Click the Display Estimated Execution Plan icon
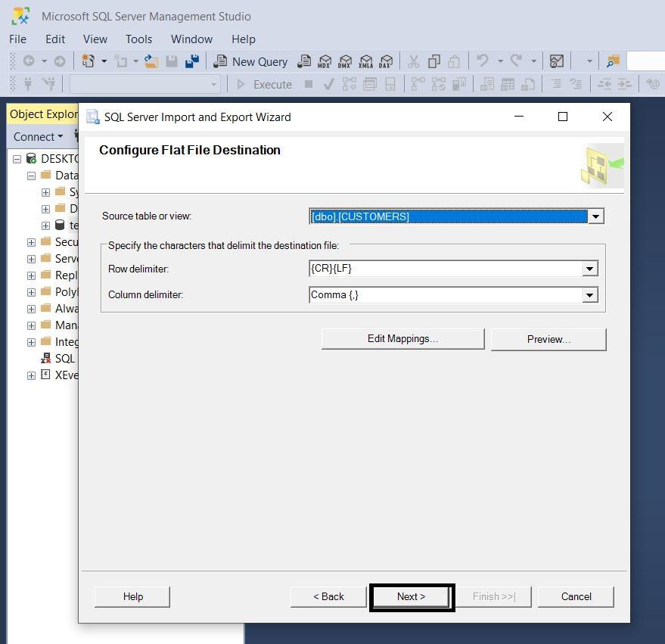 tap(349, 85)
